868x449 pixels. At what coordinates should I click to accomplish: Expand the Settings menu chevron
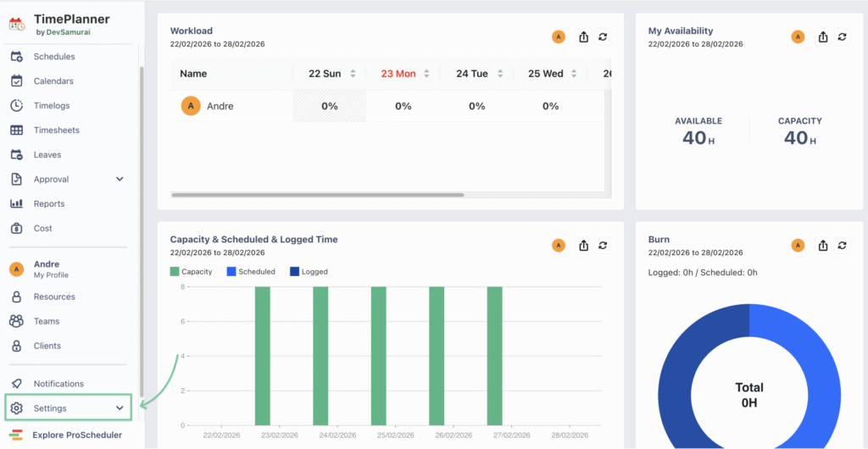pos(120,408)
